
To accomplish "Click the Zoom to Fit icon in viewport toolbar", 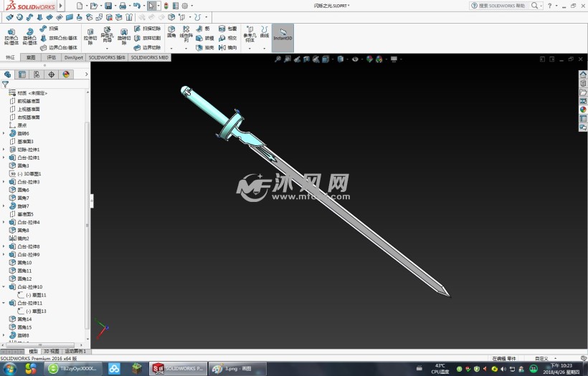I will pos(278,59).
